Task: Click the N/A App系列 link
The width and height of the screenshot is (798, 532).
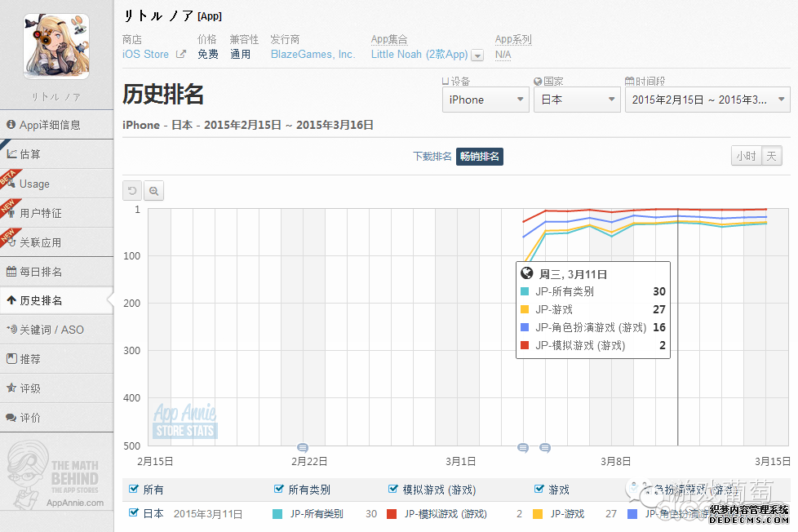Action: pyautogui.click(x=503, y=54)
